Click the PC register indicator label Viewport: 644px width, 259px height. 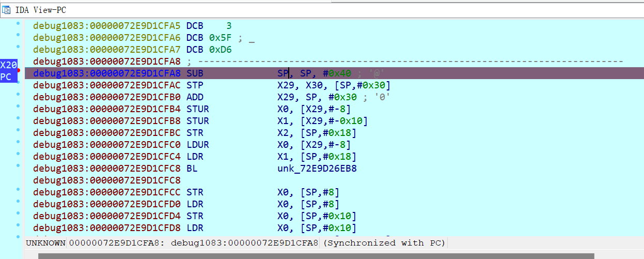pyautogui.click(x=6, y=77)
